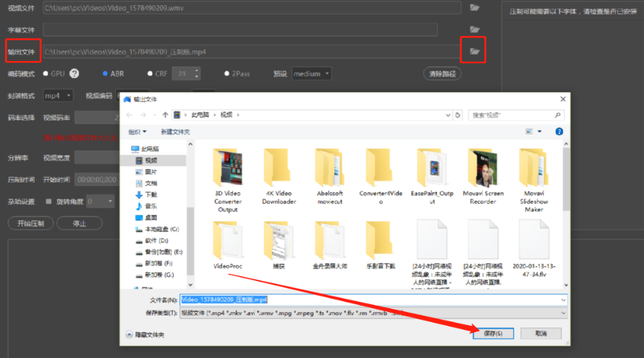Select 2Pass encoding mode
Viewport: 644px width, 358px height.
coord(227,73)
